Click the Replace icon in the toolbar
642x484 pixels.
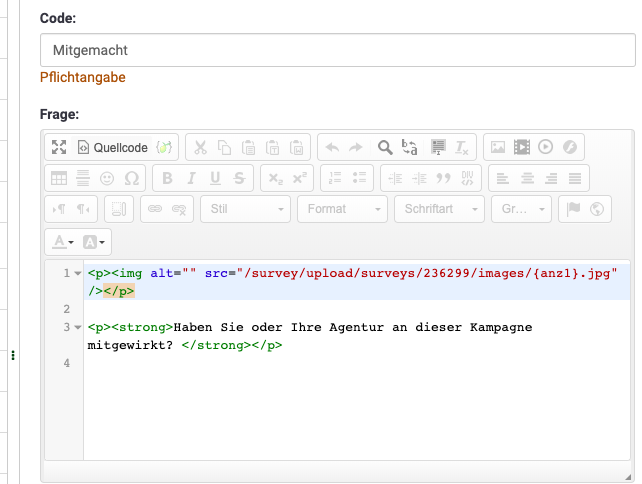409,148
